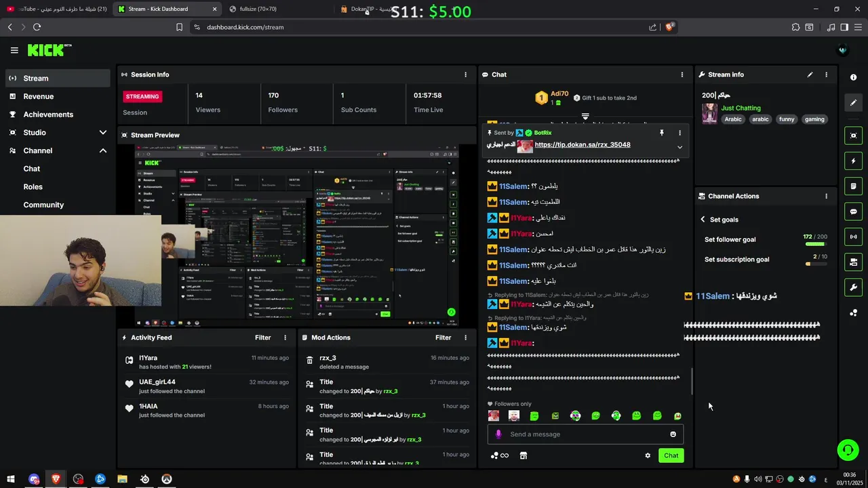Edit Stream info with pencil icon
The height and width of the screenshot is (488, 868).
coord(810,75)
